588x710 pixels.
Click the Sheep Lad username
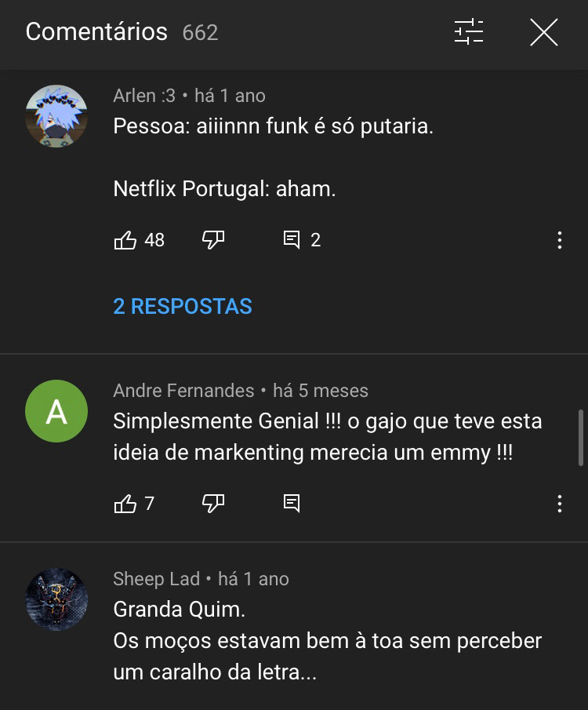click(156, 579)
